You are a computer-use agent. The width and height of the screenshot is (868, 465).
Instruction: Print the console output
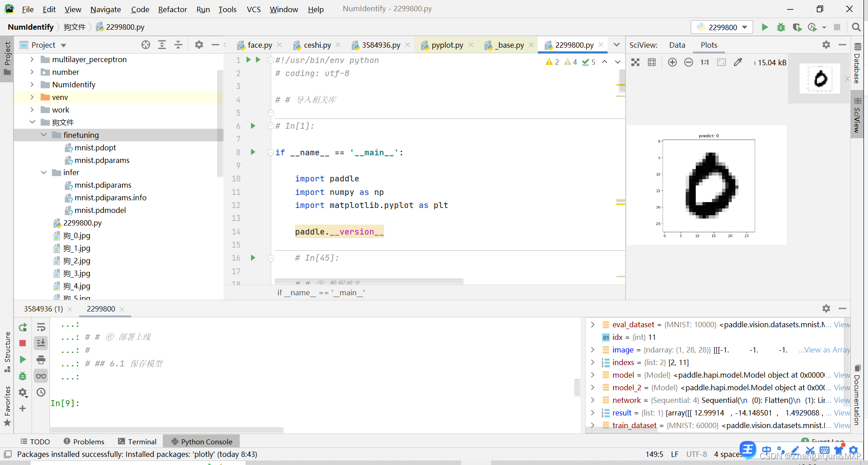[x=41, y=360]
